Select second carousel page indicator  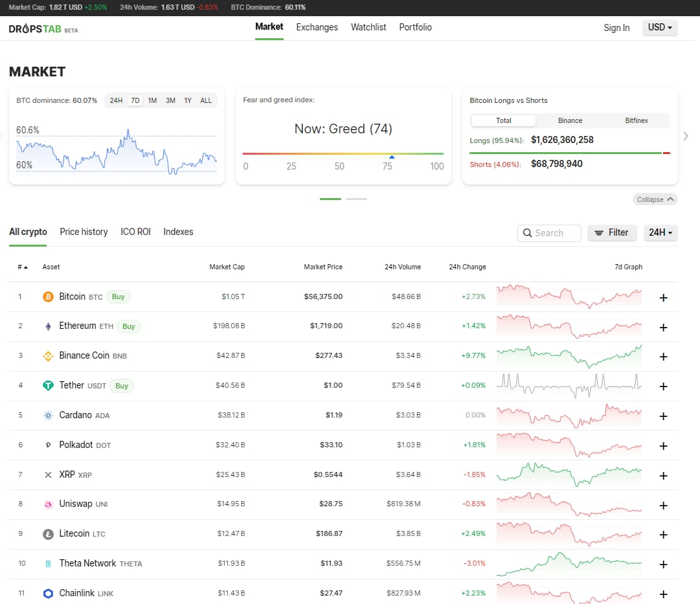[x=356, y=199]
